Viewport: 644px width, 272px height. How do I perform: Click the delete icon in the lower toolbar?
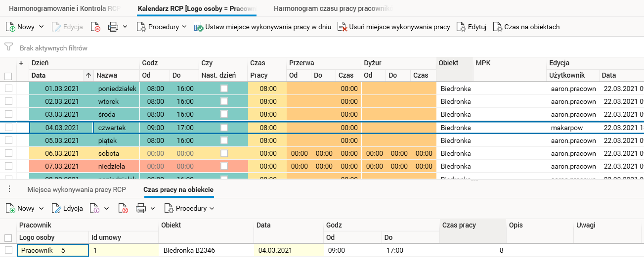click(x=123, y=208)
